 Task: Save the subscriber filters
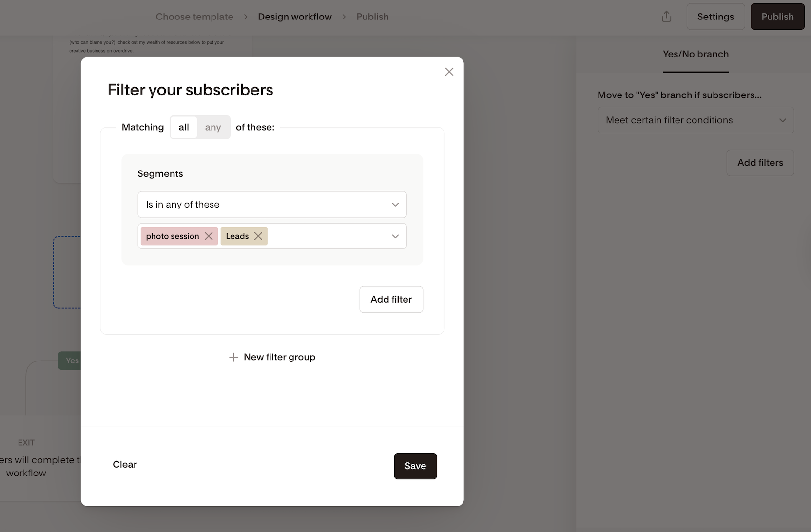(415, 466)
